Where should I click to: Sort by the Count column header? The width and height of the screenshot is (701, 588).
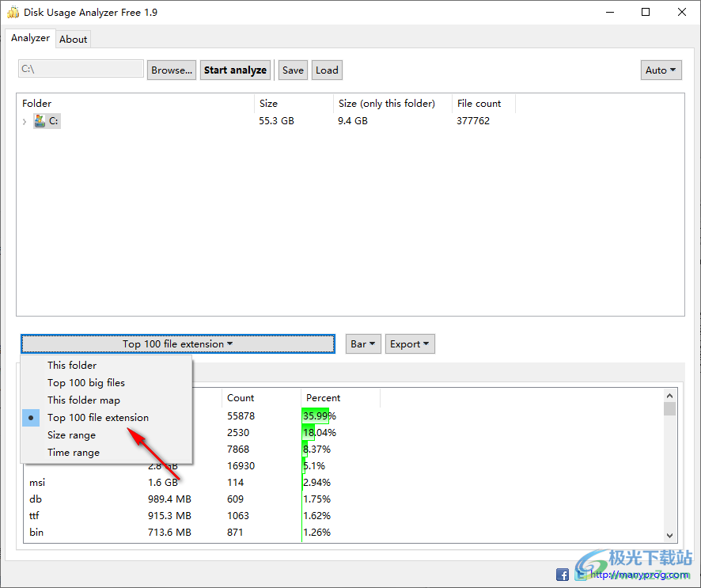[261, 398]
